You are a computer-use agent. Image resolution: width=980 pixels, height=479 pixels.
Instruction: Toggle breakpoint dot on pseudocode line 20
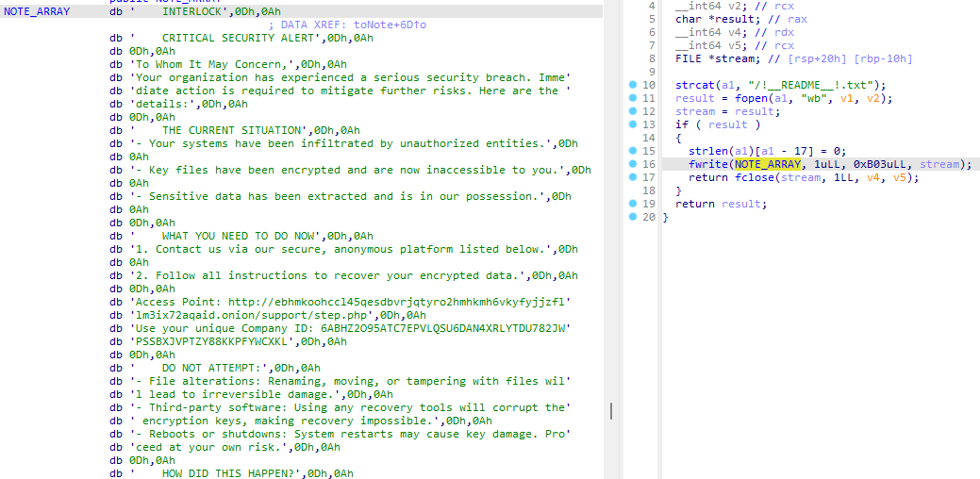[633, 217]
